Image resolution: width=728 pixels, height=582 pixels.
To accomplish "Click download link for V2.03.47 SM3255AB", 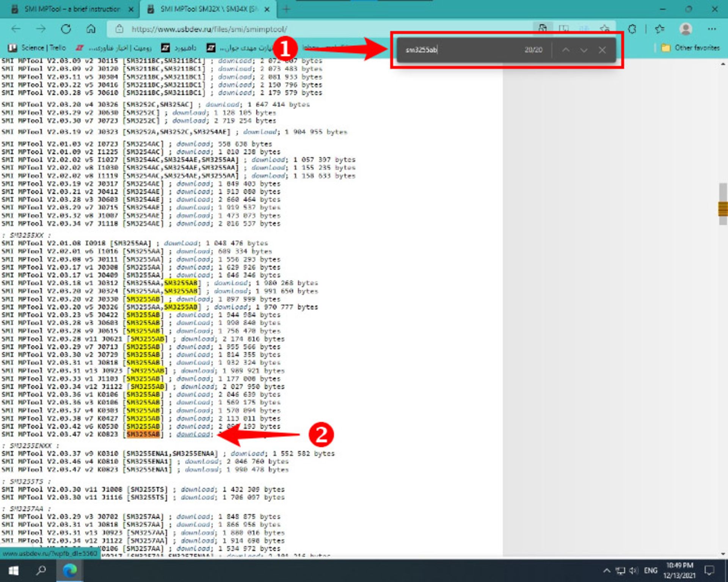I will click(x=193, y=434).
